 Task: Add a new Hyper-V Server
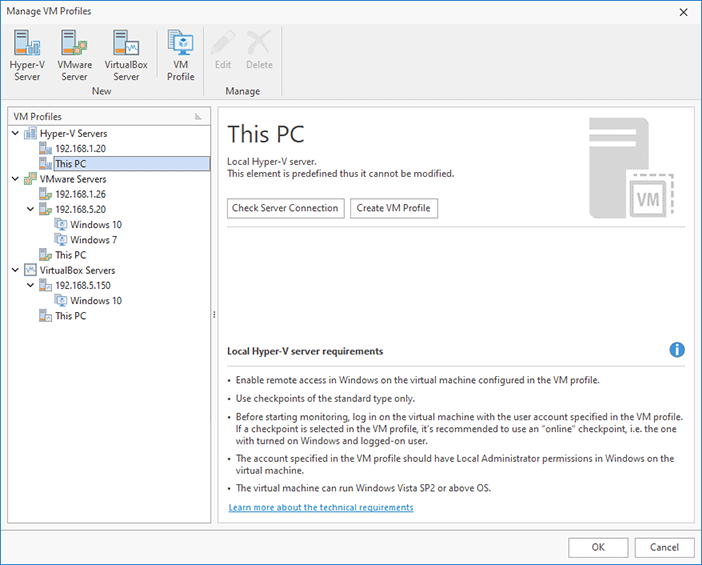click(27, 56)
